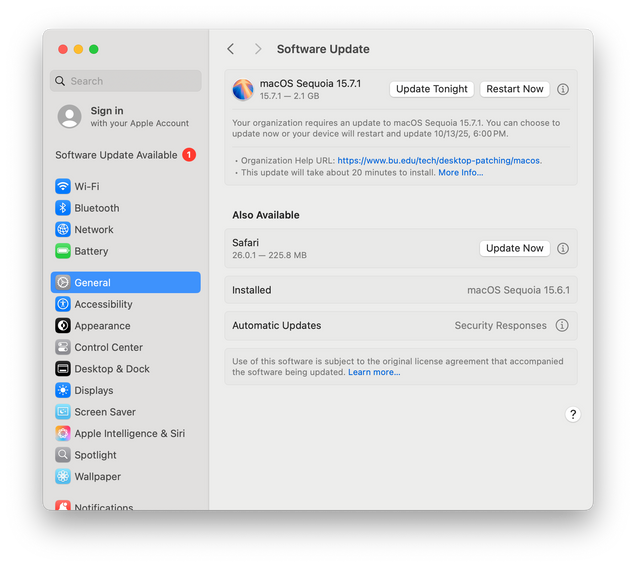Open Sign in with your Apple Account
The width and height of the screenshot is (636, 567).
tap(126, 117)
